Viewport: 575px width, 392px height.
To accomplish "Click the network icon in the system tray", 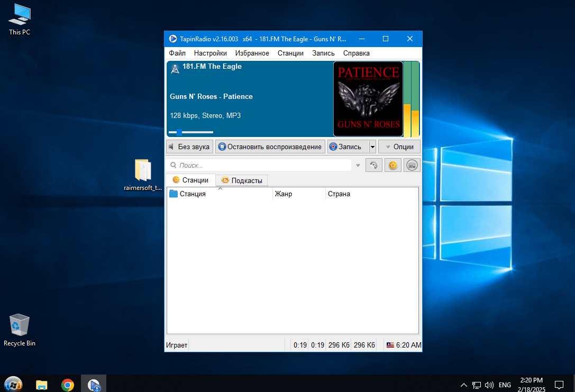I will [x=477, y=385].
